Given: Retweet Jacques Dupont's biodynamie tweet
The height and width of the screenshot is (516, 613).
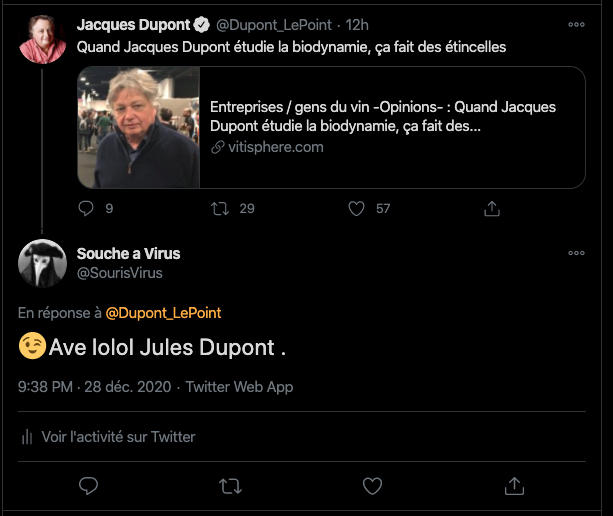Looking at the screenshot, I should pyautogui.click(x=221, y=208).
